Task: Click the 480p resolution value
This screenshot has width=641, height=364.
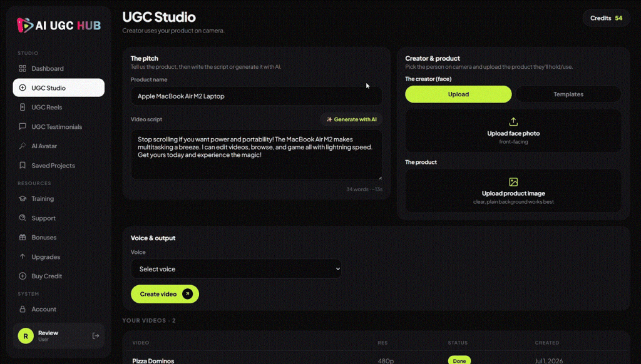Action: click(x=386, y=361)
